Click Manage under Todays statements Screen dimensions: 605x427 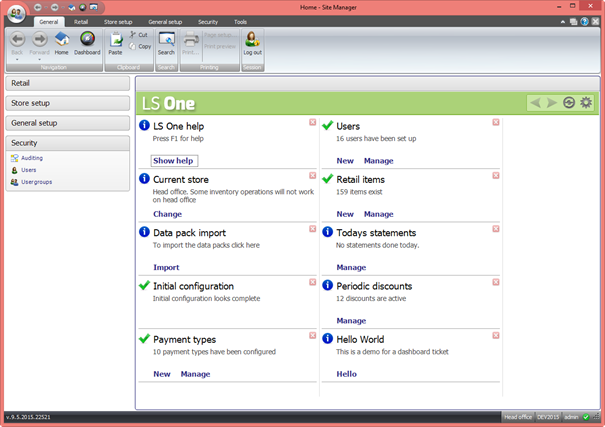pyautogui.click(x=351, y=267)
